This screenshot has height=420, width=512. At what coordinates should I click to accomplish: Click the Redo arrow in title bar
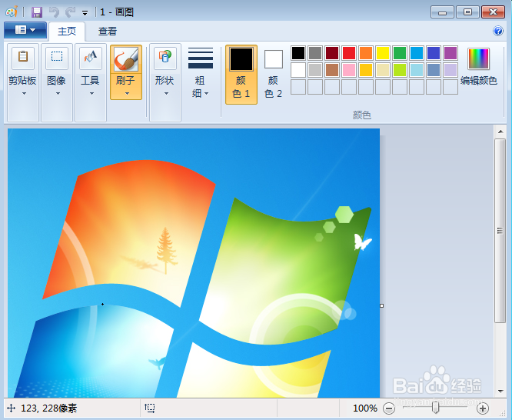70,12
